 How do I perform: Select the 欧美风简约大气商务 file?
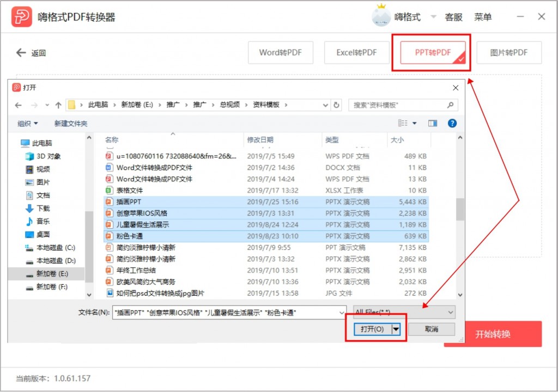[x=266, y=281]
